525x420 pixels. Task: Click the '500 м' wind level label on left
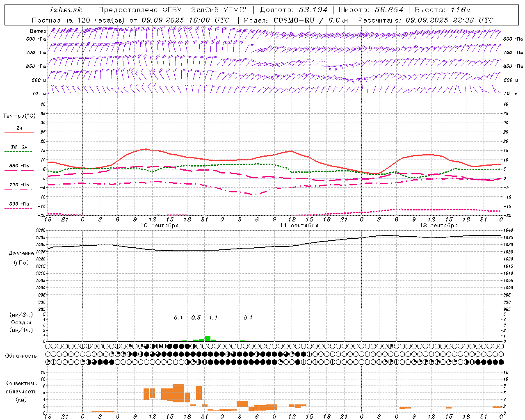click(39, 80)
